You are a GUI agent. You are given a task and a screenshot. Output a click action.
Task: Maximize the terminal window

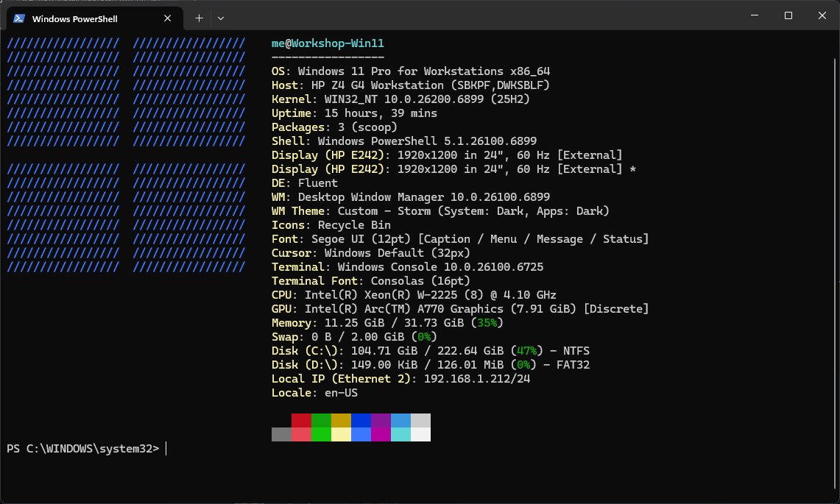(788, 15)
